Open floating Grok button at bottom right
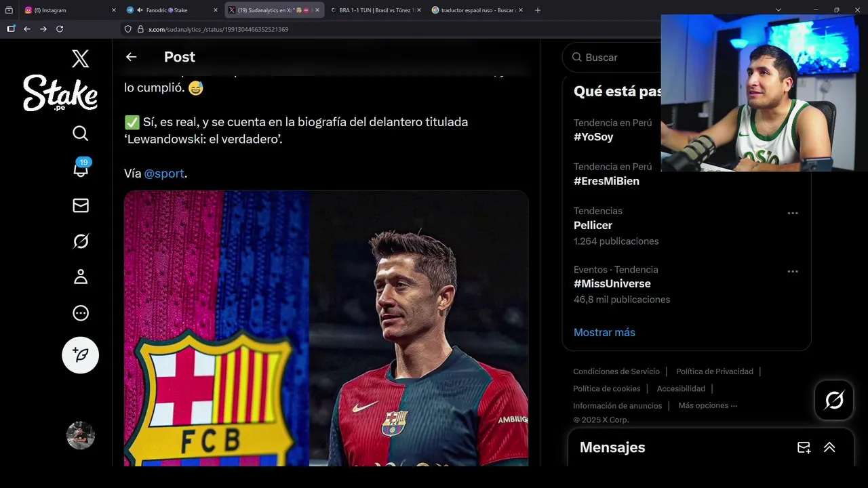This screenshot has height=488, width=868. pos(834,400)
